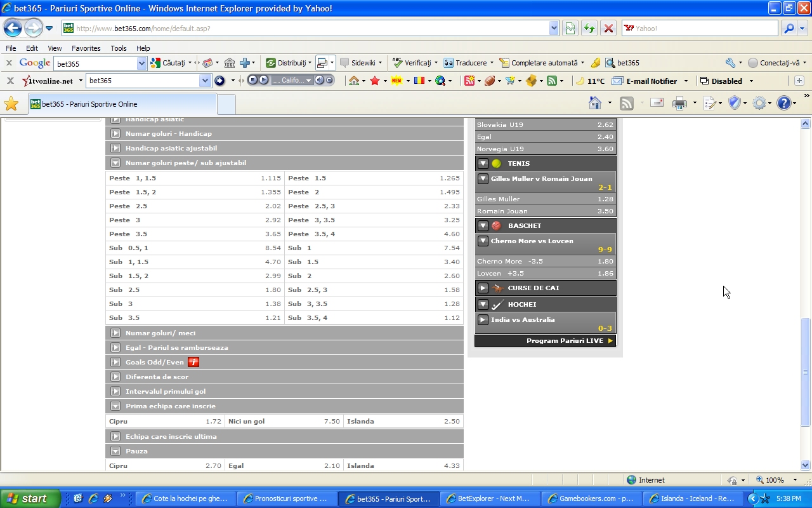Click the E-mail Notifier envelope icon
Viewport: 812px width, 508px height.
point(617,81)
